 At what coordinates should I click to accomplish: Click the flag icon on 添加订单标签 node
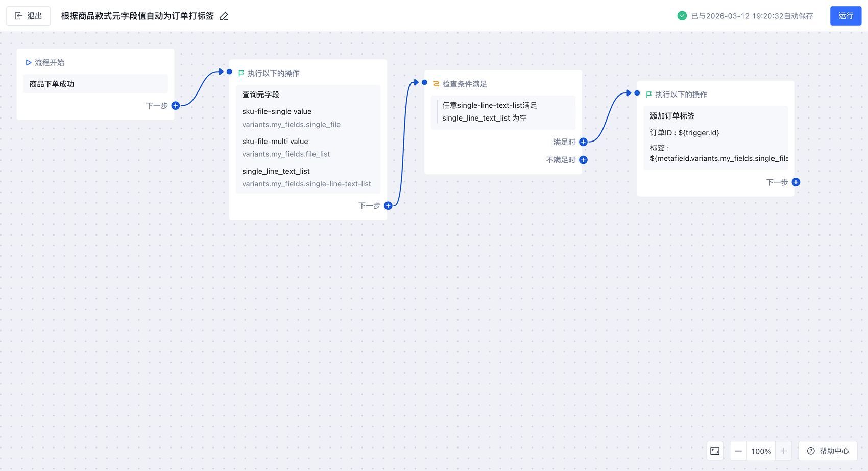(x=648, y=94)
